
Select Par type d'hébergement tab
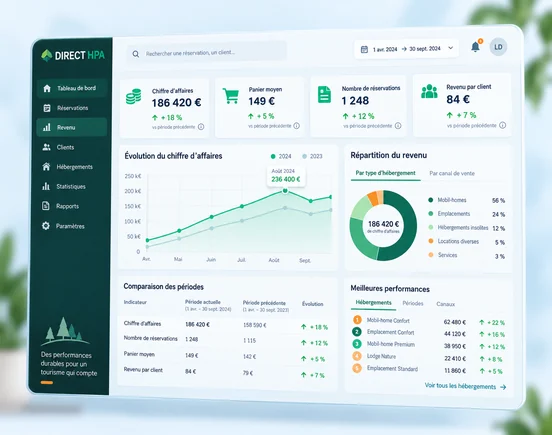(x=385, y=173)
